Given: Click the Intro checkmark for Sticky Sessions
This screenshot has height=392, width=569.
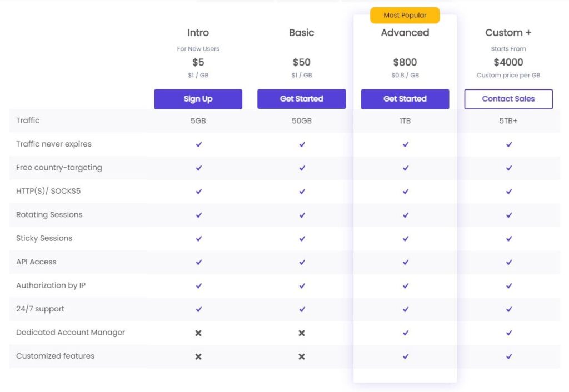Looking at the screenshot, I should coord(198,239).
